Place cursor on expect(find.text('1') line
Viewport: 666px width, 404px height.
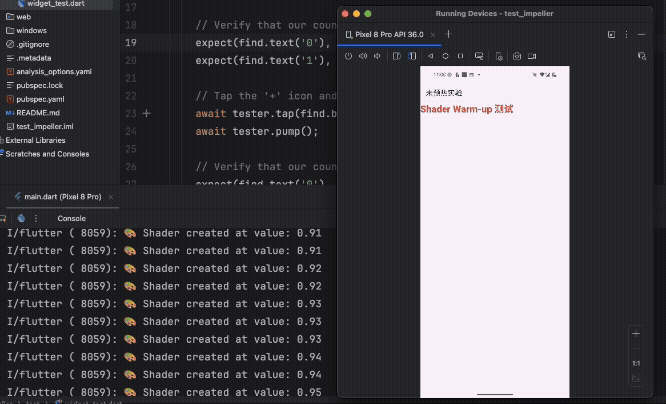click(x=262, y=60)
